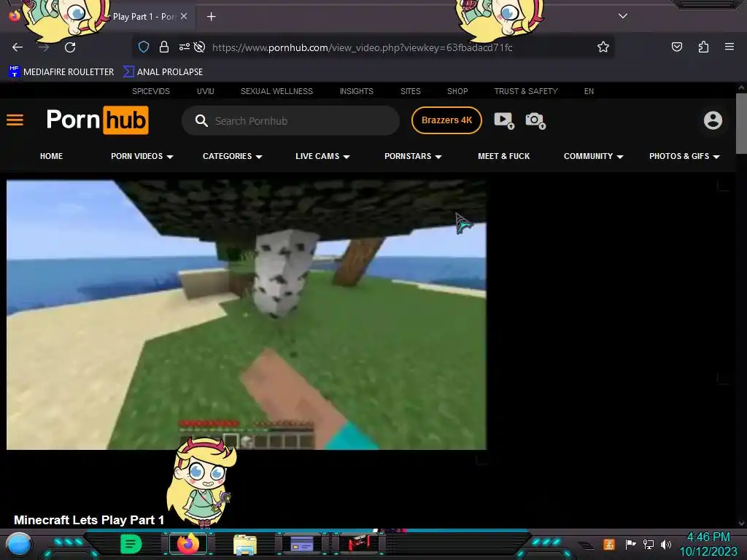
Task: Open the tracking protection shield panel
Action: pos(144,47)
